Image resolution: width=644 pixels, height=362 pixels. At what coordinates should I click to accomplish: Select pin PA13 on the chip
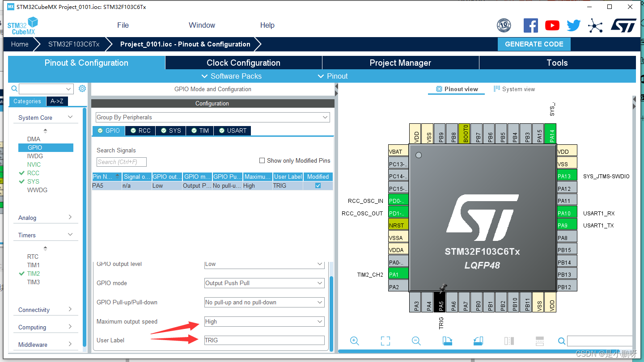[x=567, y=176]
